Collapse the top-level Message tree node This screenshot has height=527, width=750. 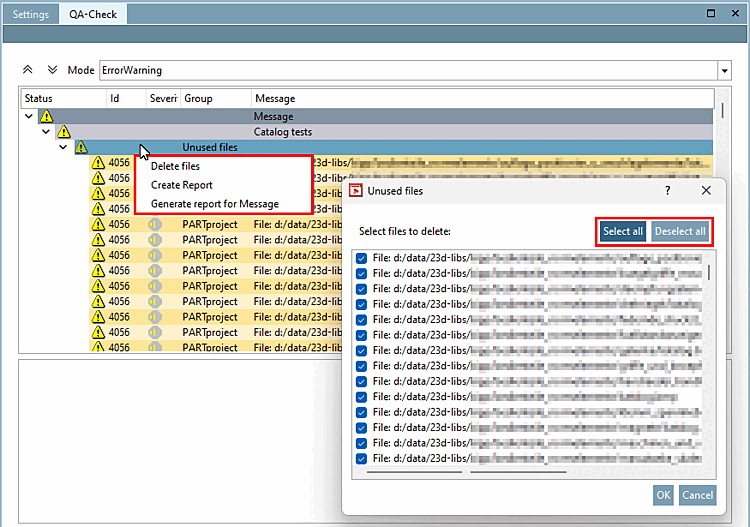click(29, 116)
